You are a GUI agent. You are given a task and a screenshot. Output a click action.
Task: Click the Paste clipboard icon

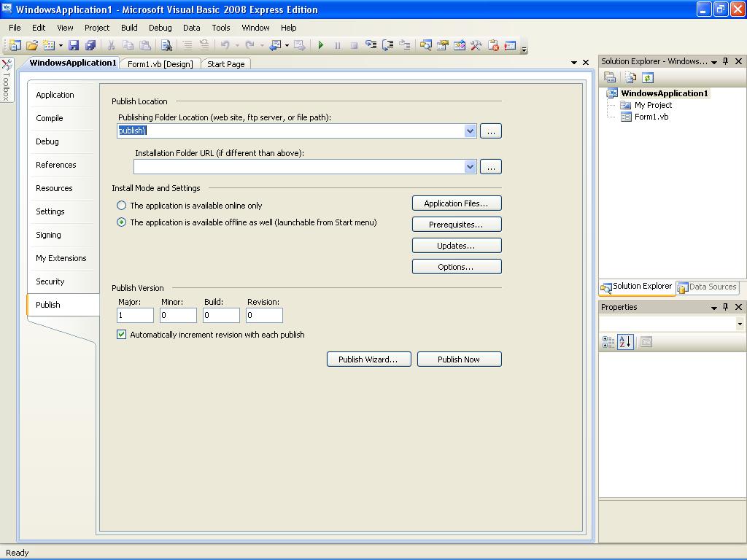point(145,45)
